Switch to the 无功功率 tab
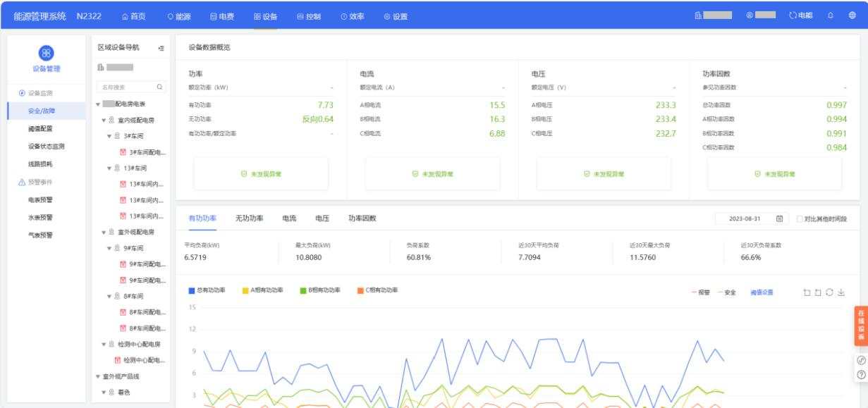This screenshot has width=868, height=408. tap(249, 218)
